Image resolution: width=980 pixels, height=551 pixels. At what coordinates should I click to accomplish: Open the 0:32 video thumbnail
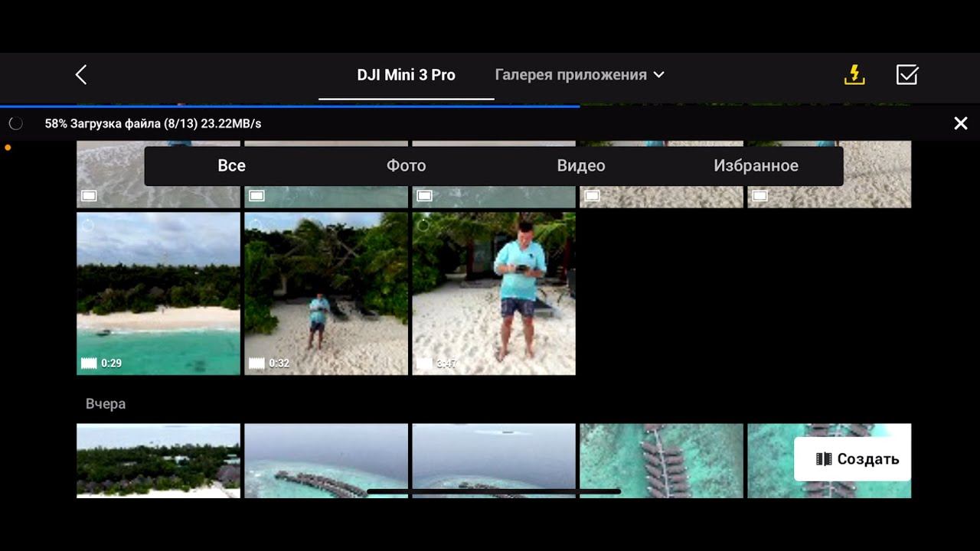326,294
